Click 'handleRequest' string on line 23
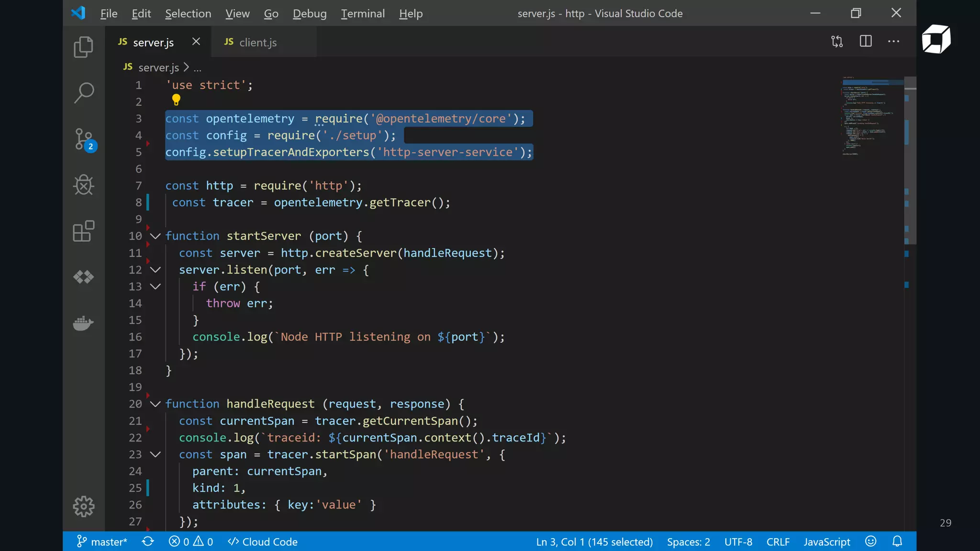The height and width of the screenshot is (551, 980). (x=434, y=454)
